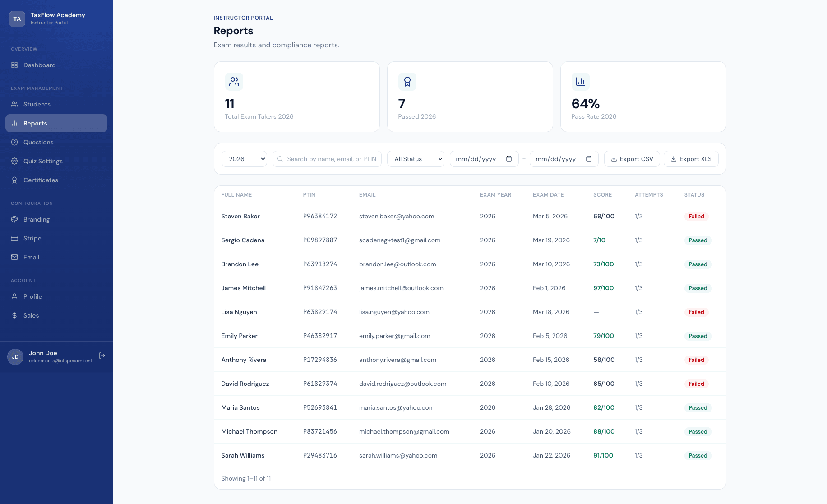
Task: Select the Dashboard icon in the sidebar
Action: [x=14, y=65]
